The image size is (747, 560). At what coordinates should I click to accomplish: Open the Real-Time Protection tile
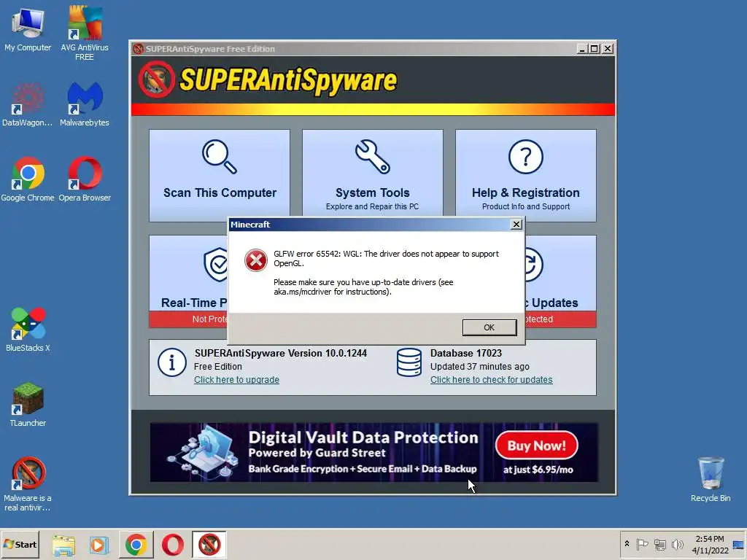pyautogui.click(x=188, y=281)
